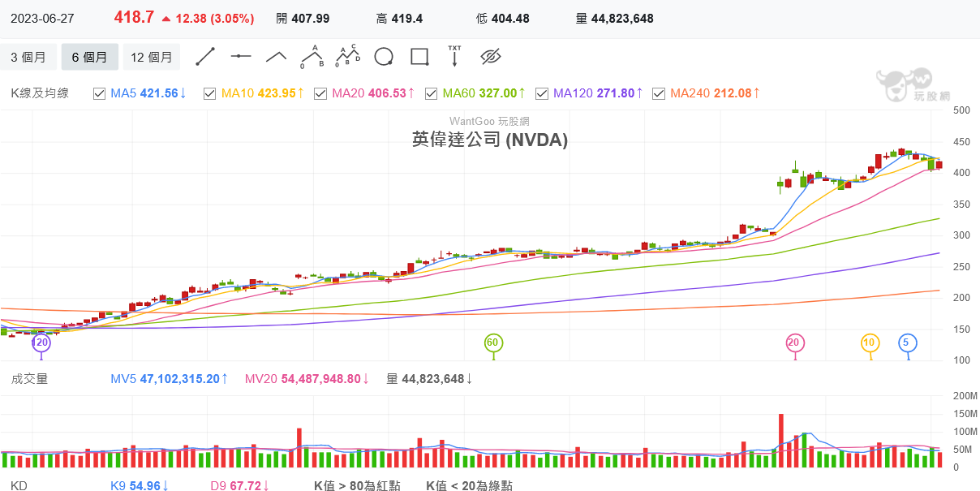Click the yellow 10 marker on chart
Viewport: 980px width, 491px height.
(x=870, y=343)
